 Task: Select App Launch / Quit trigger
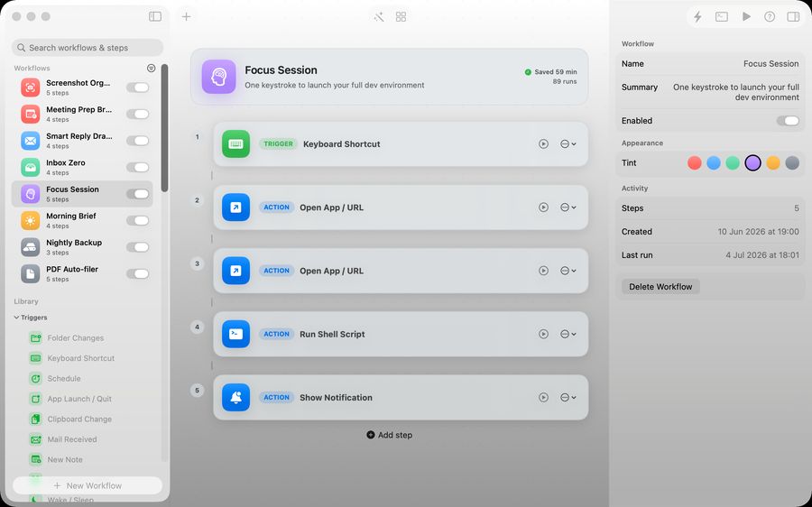(79, 399)
